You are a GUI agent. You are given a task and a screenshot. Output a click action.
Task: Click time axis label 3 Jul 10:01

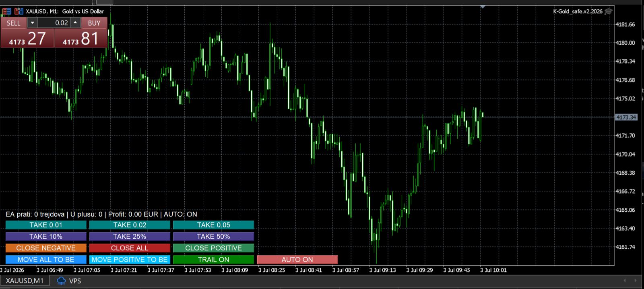pyautogui.click(x=493, y=270)
